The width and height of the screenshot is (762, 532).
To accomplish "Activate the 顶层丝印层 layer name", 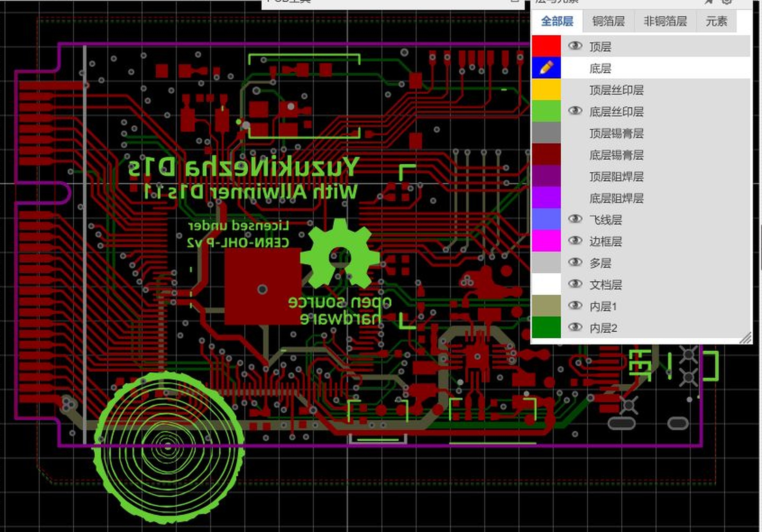I will pos(616,90).
